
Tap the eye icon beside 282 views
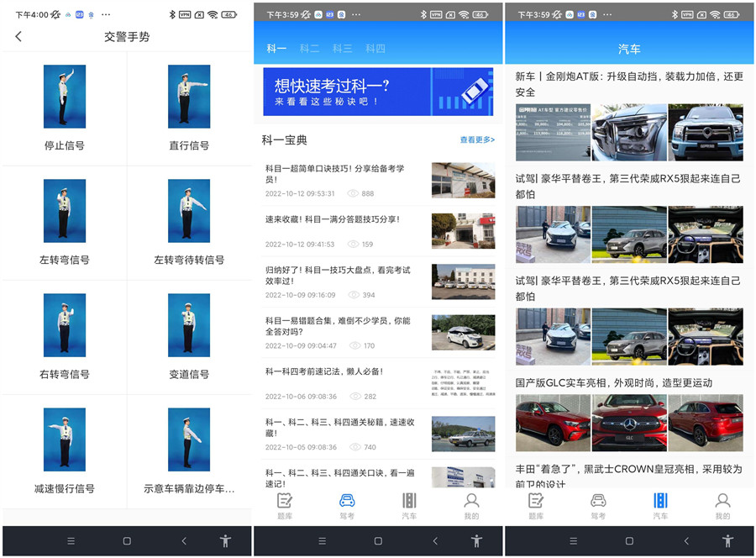(355, 397)
